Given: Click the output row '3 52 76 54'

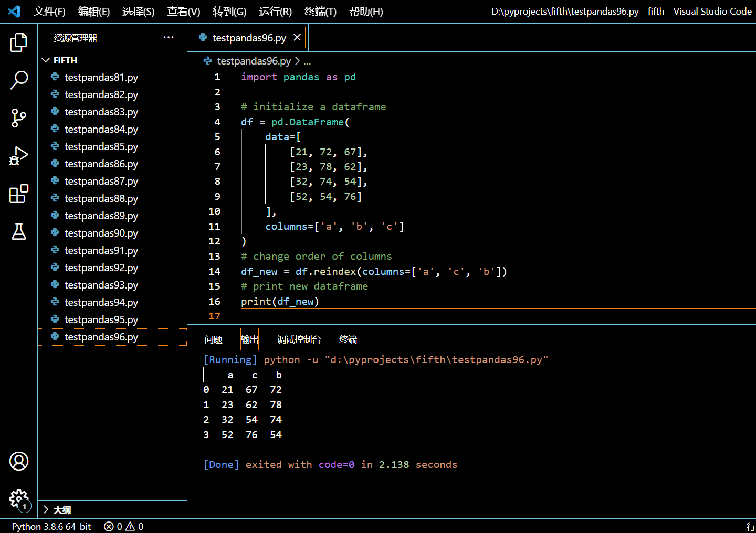Looking at the screenshot, I should pos(243,435).
